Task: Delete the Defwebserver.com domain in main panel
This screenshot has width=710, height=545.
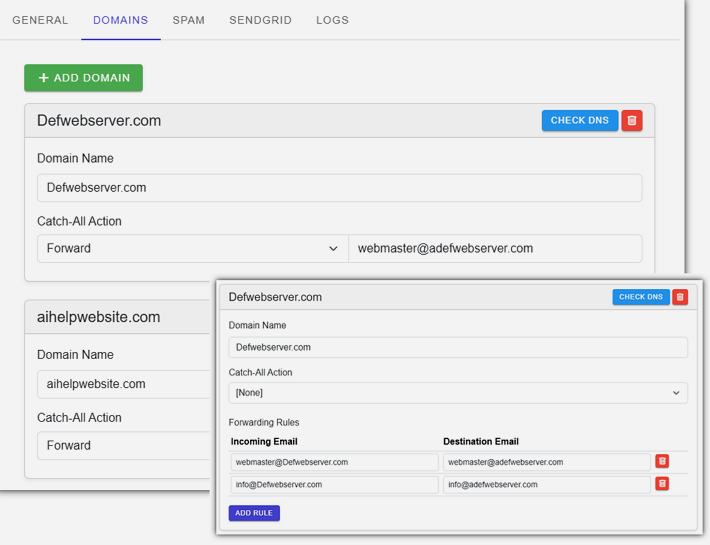Action: (x=631, y=121)
